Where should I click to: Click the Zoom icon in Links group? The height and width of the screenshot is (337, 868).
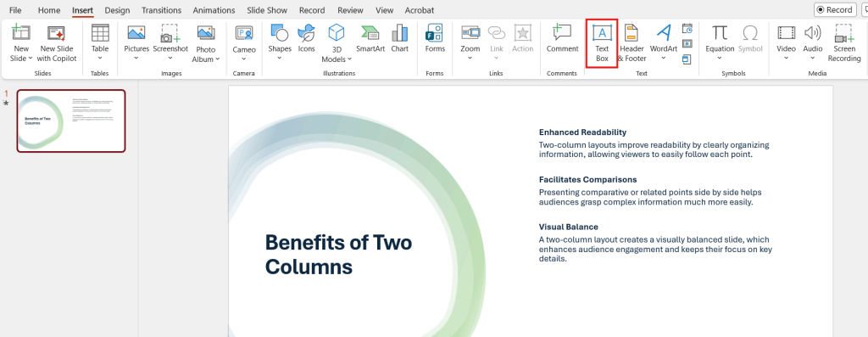(470, 33)
